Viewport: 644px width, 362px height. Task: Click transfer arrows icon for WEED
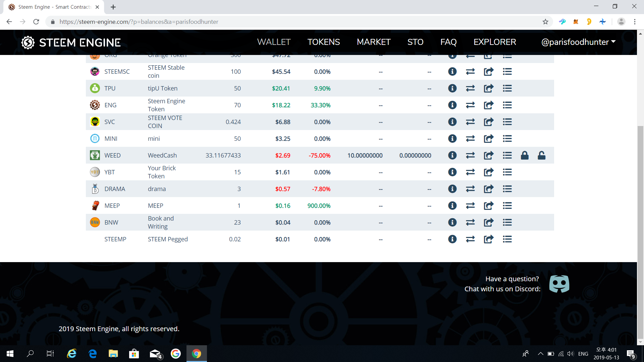tap(470, 155)
